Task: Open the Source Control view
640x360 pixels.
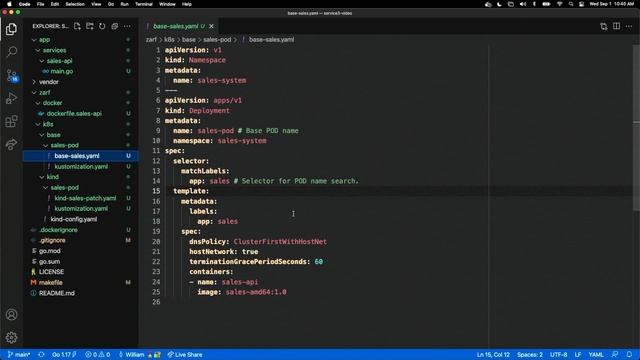Action: (x=11, y=75)
